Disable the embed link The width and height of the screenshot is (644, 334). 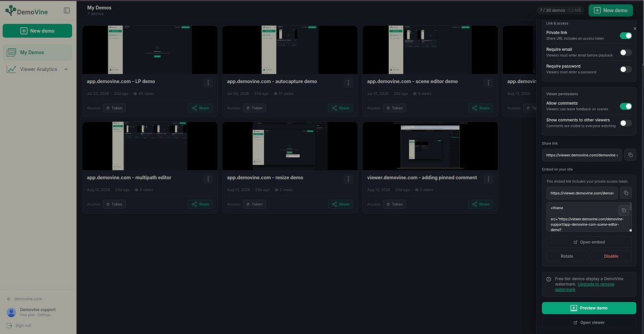[611, 256]
